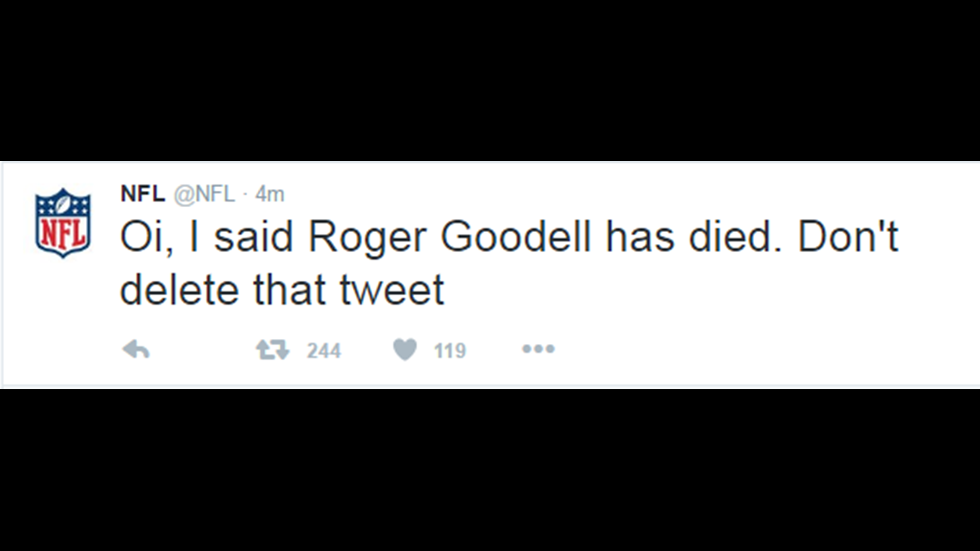Open the bold NFL display name
This screenshot has width=980, height=551.
point(143,194)
